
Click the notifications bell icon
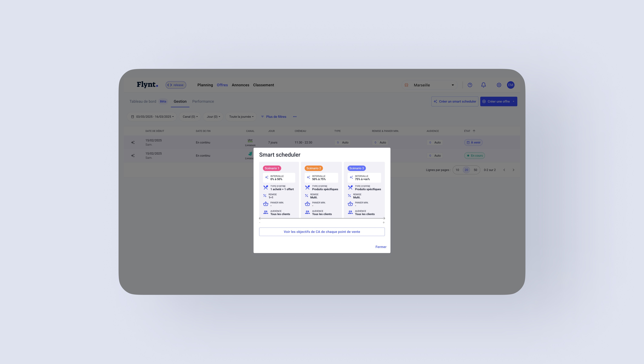483,85
